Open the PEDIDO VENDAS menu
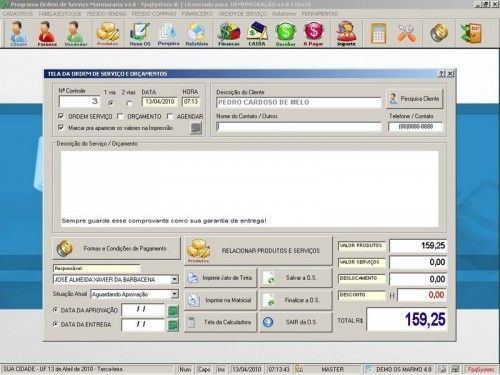Viewport: 500px width, 375px height. (x=106, y=14)
